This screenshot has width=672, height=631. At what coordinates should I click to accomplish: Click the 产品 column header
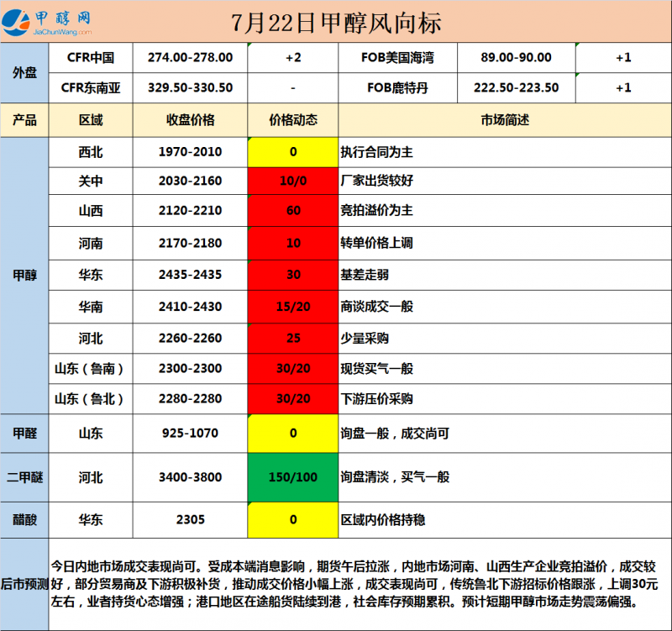pyautogui.click(x=24, y=120)
